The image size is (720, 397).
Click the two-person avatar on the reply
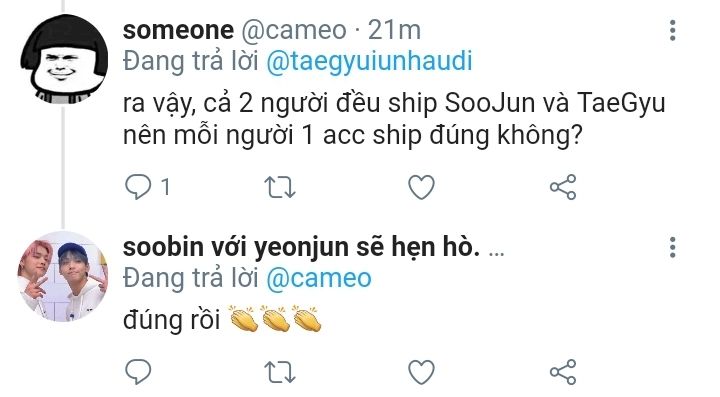click(63, 276)
